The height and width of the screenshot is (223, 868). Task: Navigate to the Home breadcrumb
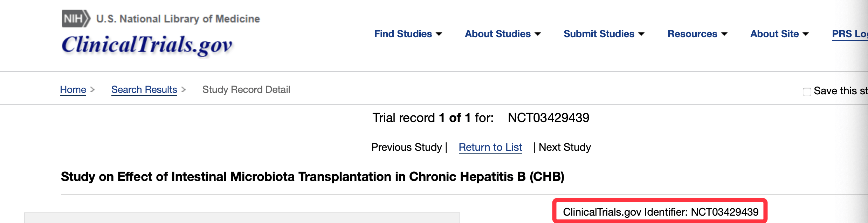73,90
